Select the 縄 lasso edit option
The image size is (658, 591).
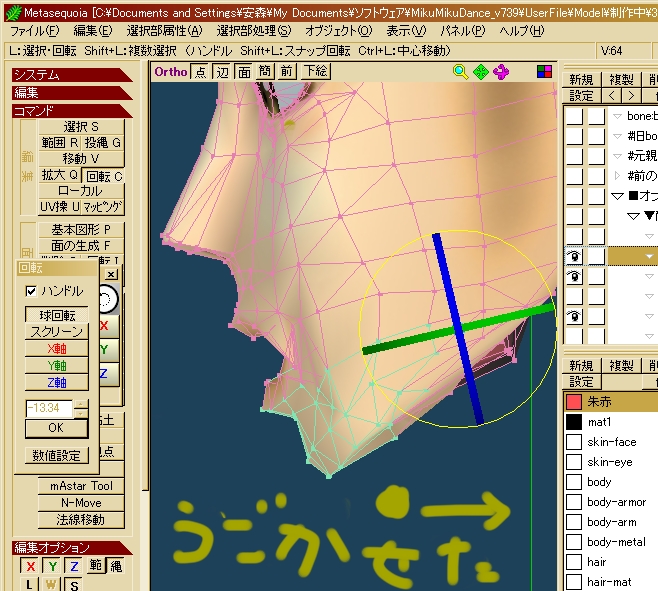pos(116,566)
